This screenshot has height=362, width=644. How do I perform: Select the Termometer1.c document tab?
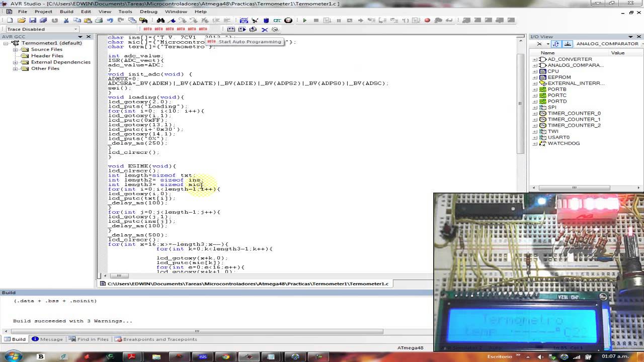(x=245, y=284)
